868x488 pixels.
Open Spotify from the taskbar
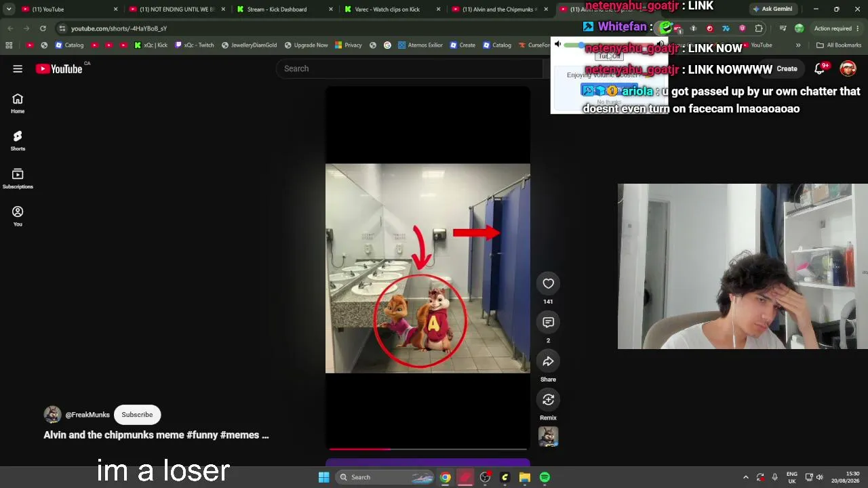tap(545, 477)
